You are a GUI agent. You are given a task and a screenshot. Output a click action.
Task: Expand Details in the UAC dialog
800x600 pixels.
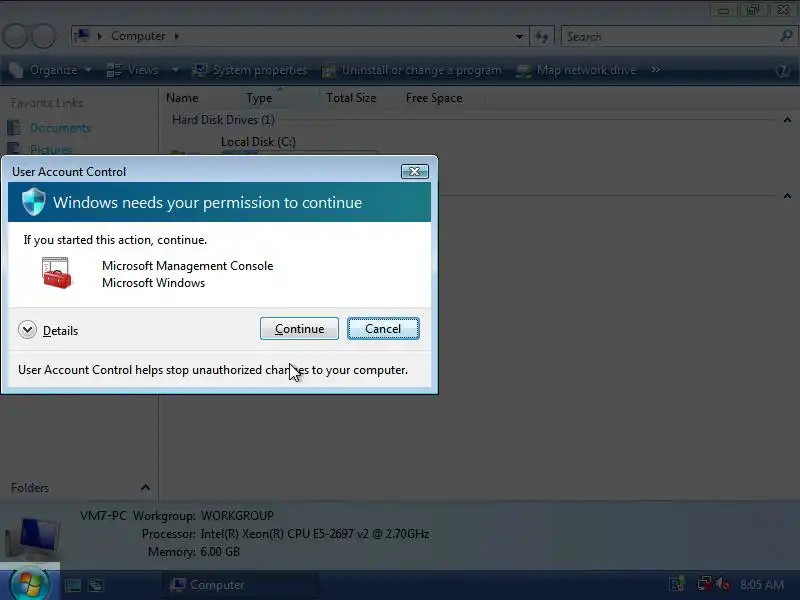48,331
